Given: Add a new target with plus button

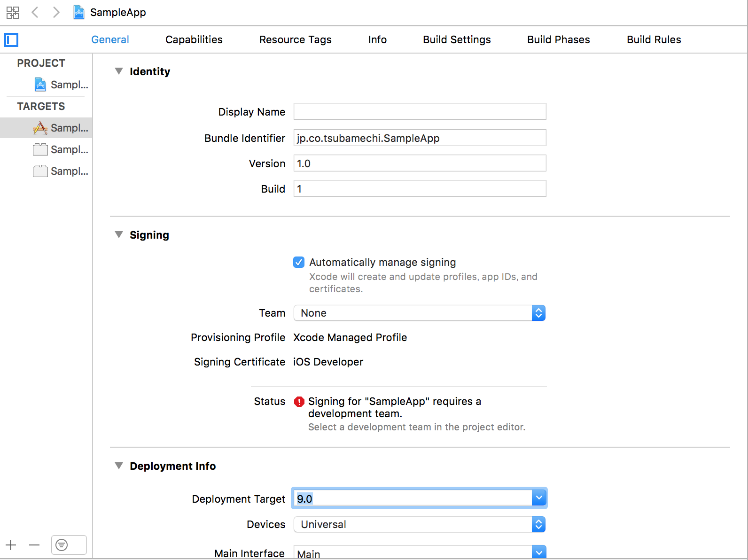Looking at the screenshot, I should pos(11,545).
